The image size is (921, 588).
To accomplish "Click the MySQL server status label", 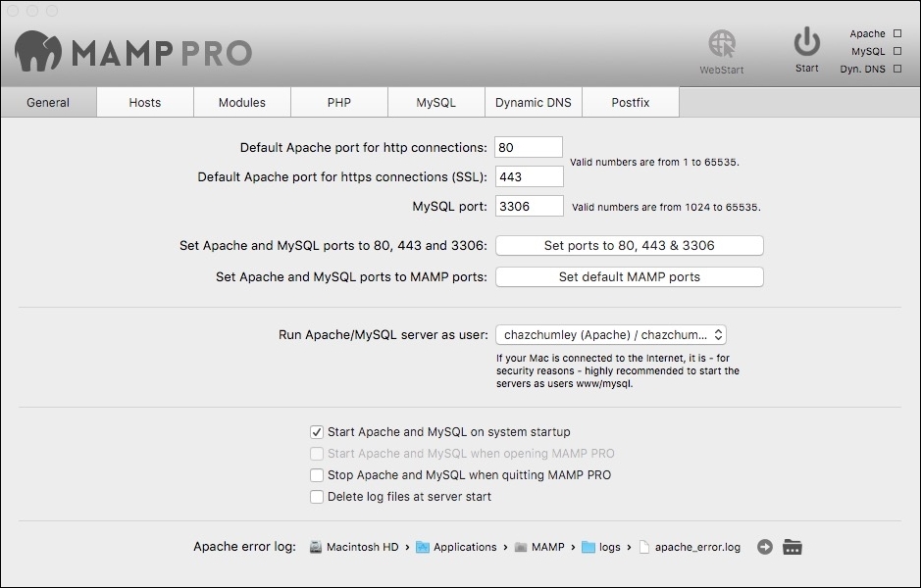I will (869, 51).
